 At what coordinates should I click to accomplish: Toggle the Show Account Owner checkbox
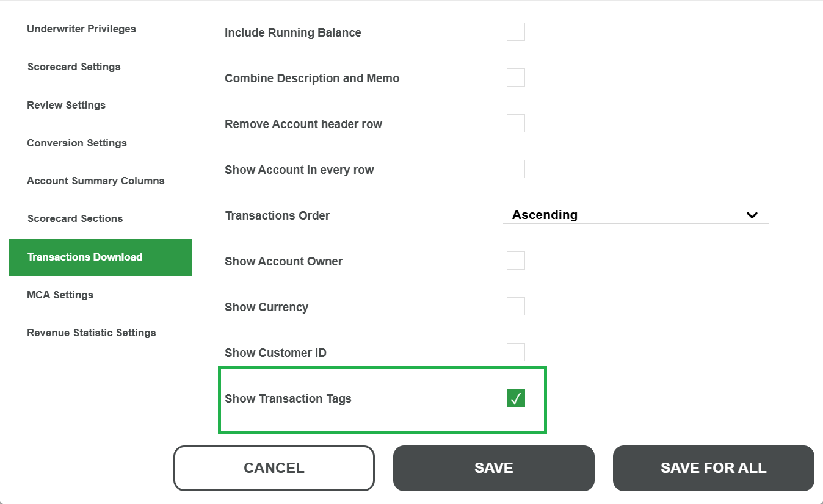click(516, 261)
